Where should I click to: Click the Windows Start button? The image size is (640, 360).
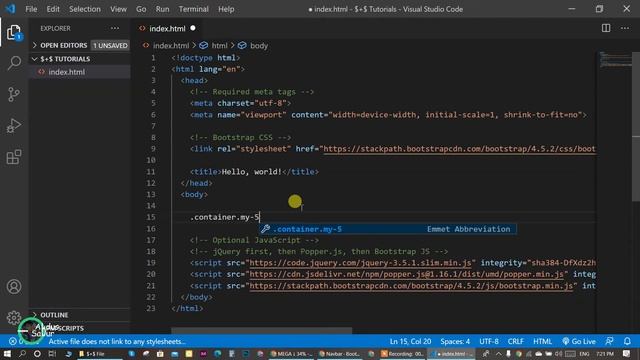7,354
